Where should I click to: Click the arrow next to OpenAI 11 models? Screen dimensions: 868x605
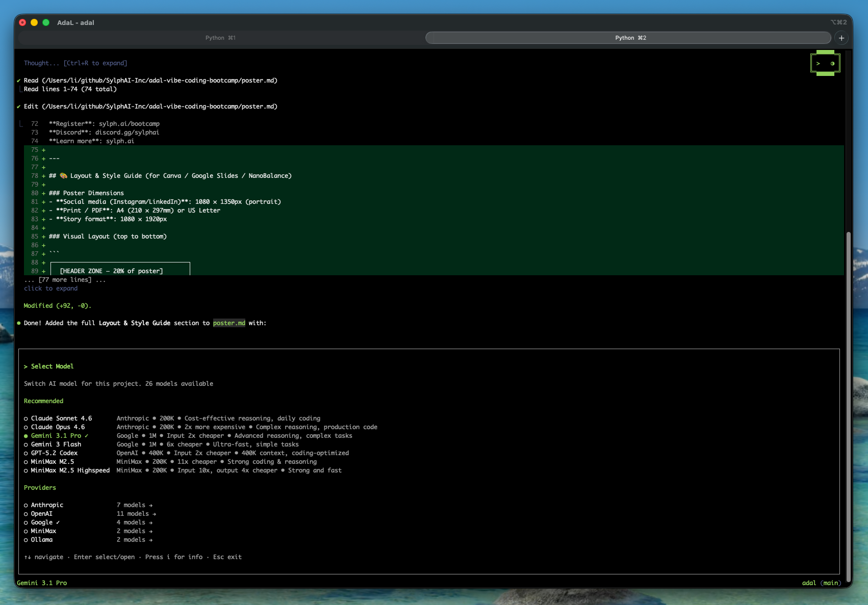pos(155,514)
